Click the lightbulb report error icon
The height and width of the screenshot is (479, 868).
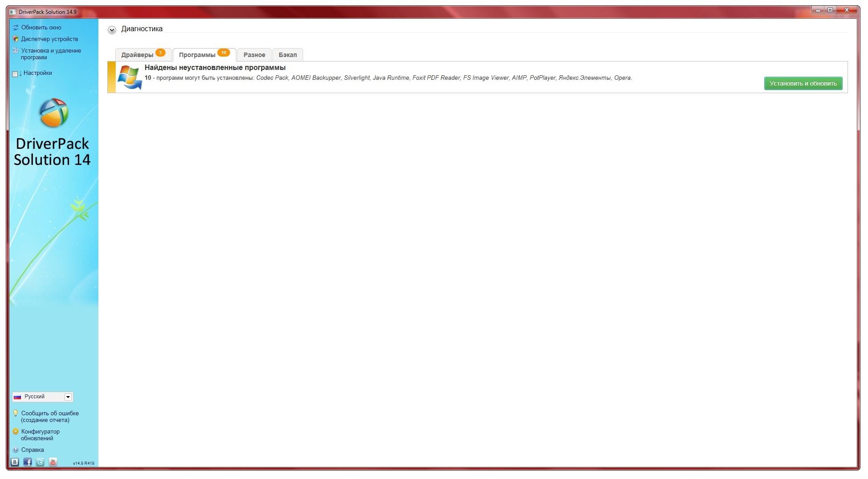[x=16, y=413]
